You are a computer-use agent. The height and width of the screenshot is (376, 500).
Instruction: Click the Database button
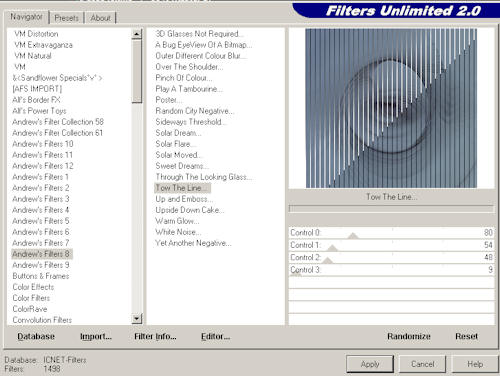tap(36, 337)
